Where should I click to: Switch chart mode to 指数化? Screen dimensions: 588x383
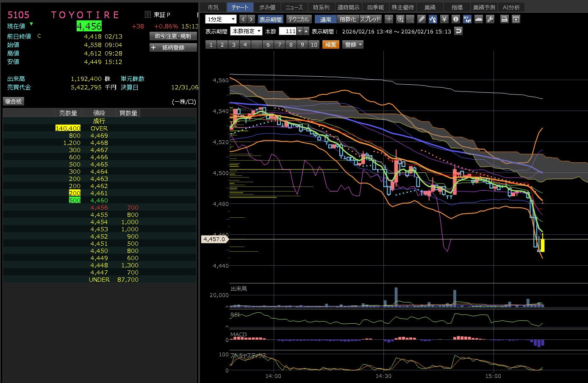point(348,19)
